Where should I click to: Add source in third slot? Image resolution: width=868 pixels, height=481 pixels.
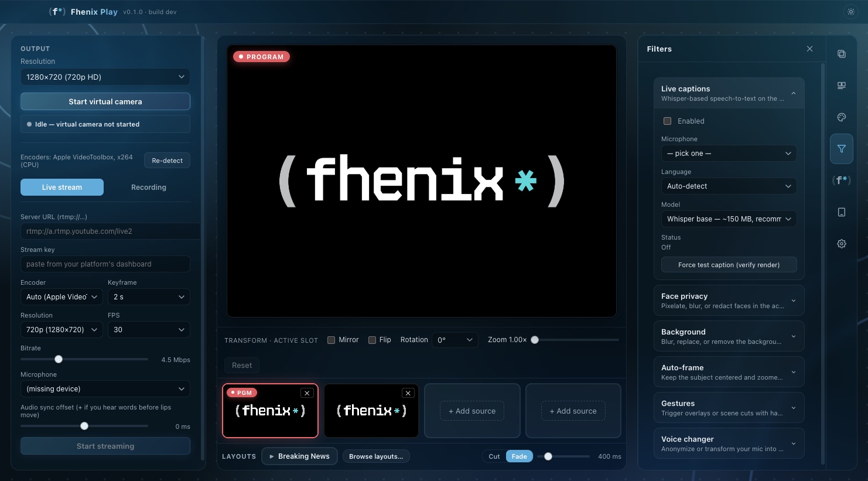point(472,411)
